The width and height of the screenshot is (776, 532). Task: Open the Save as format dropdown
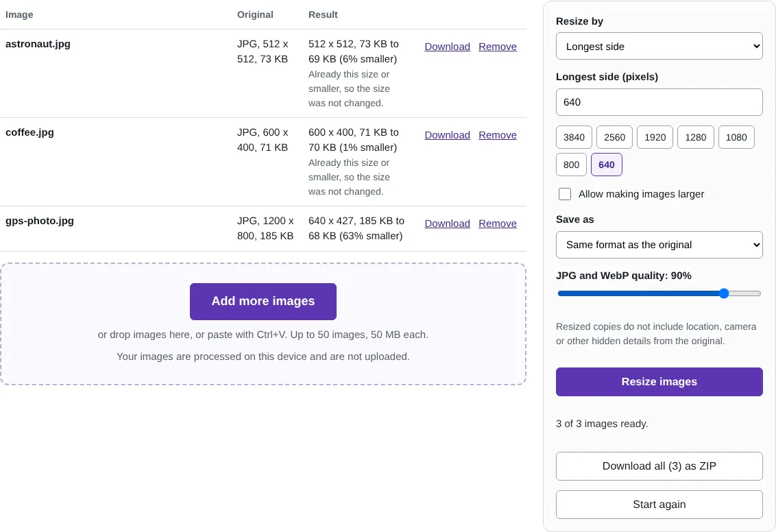tap(659, 245)
